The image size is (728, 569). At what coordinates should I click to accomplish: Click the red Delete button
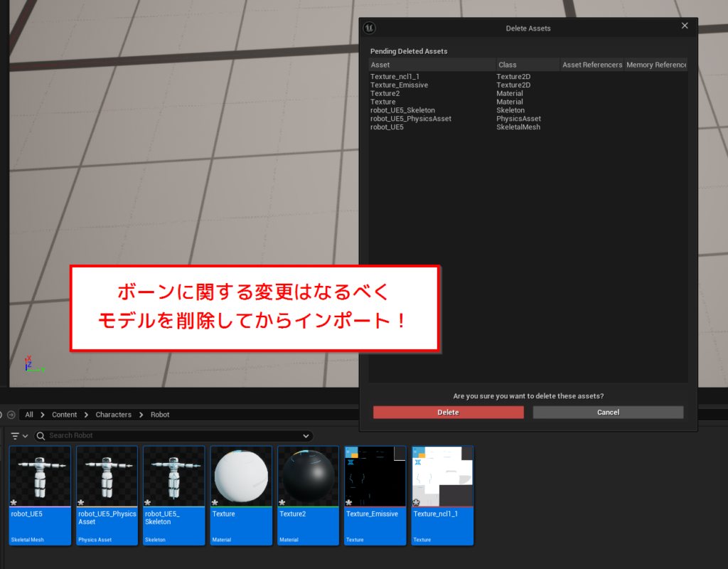(x=448, y=413)
